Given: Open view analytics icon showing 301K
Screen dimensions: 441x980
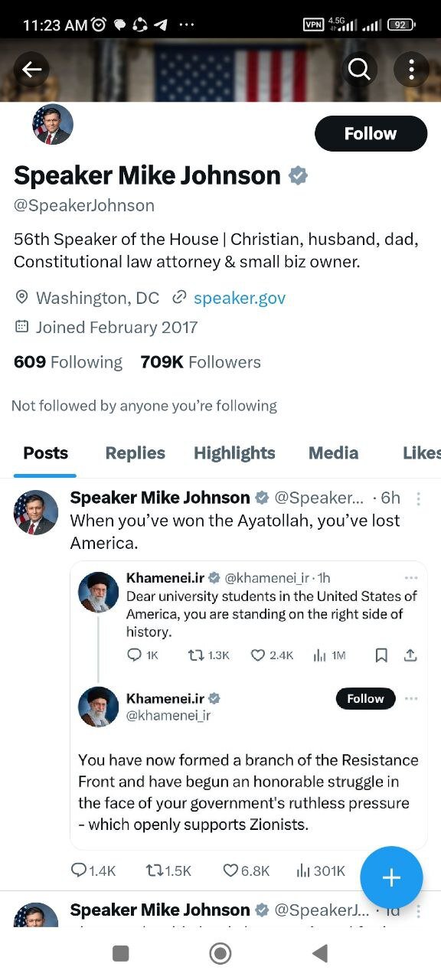Looking at the screenshot, I should click(x=303, y=871).
